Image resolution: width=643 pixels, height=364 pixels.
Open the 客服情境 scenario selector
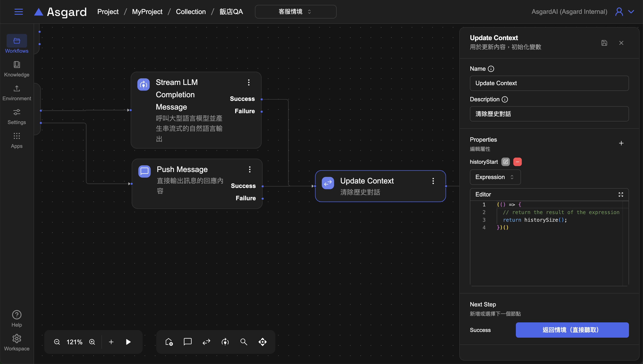coord(295,12)
